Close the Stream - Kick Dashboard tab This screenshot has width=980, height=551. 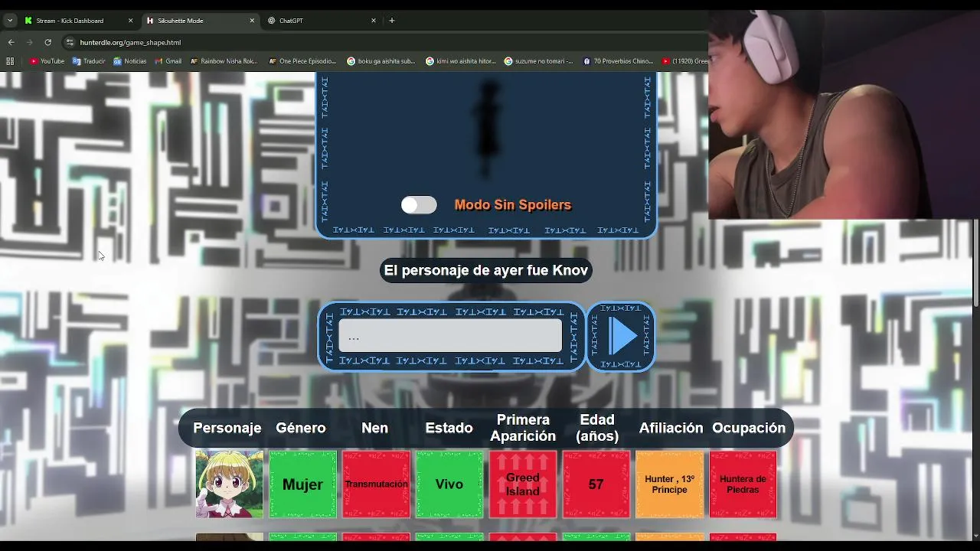pyautogui.click(x=130, y=21)
